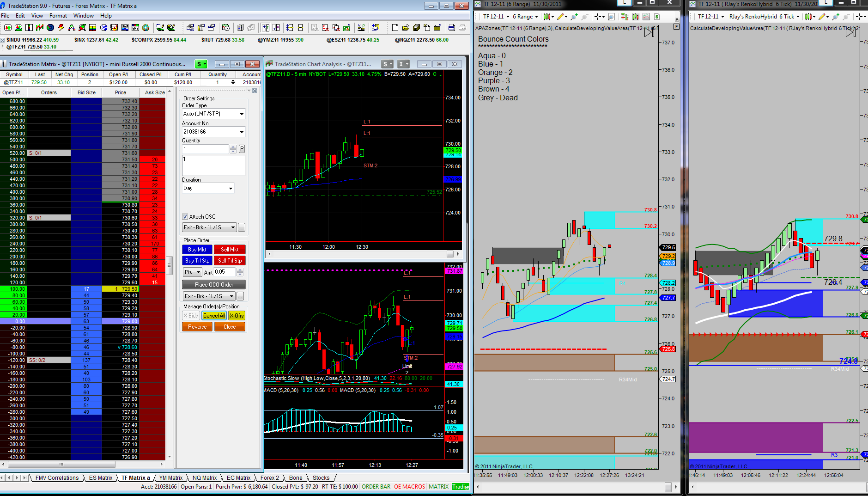Click the candlestick data box icon in 6 Range chart
Screen dimensions: 868x496
click(636, 17)
